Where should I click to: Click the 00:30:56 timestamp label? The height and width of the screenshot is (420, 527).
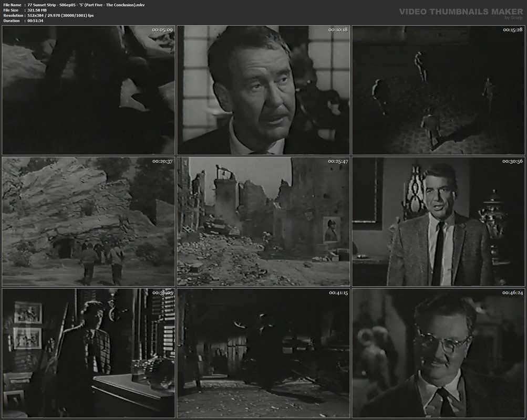pos(512,162)
